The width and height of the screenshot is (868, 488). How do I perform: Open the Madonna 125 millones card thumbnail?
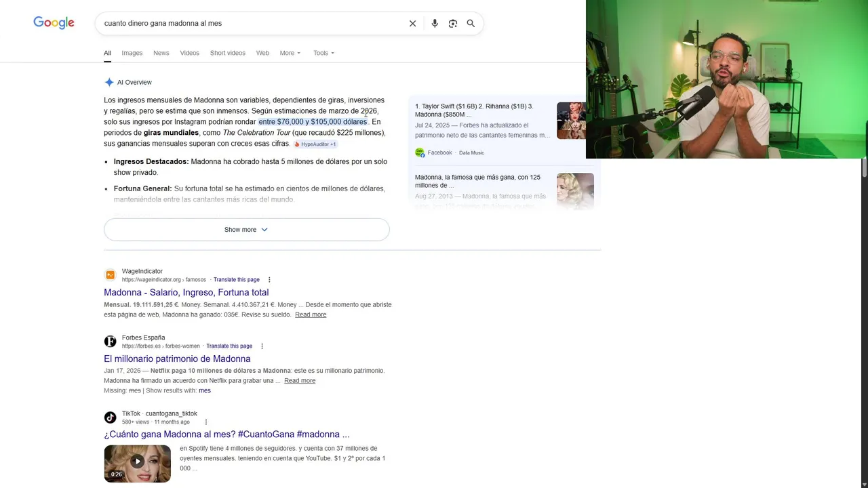coord(575,191)
